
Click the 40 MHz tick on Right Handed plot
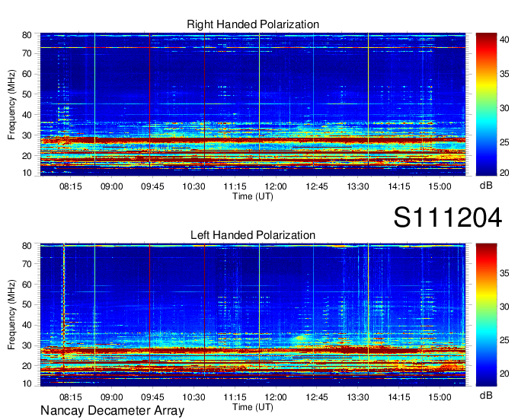point(27,115)
